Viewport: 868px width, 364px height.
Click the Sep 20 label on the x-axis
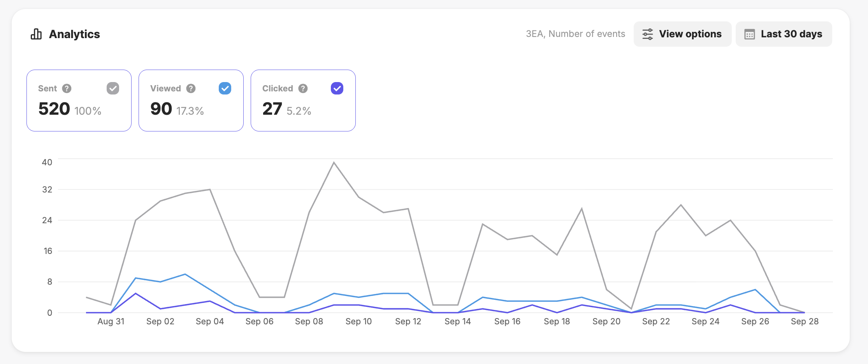coord(606,322)
